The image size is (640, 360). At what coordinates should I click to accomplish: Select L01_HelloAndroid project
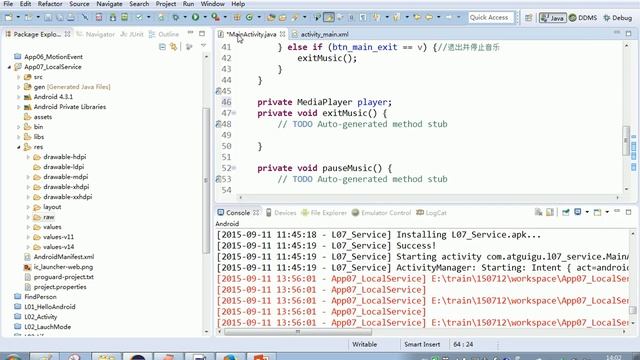(x=50, y=307)
